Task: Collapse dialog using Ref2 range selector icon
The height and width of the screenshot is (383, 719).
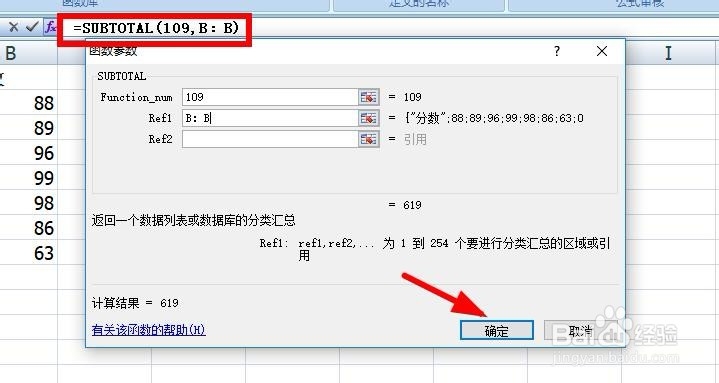Action: click(368, 139)
